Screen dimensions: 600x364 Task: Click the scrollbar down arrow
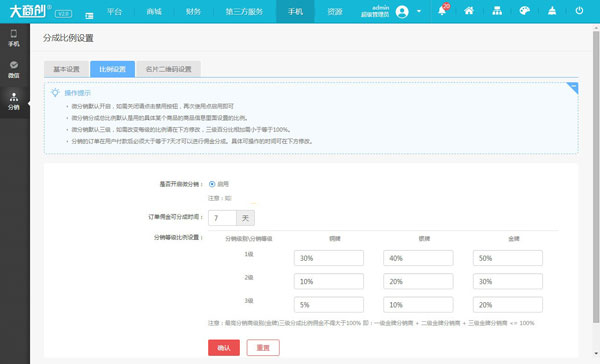[x=596, y=353]
